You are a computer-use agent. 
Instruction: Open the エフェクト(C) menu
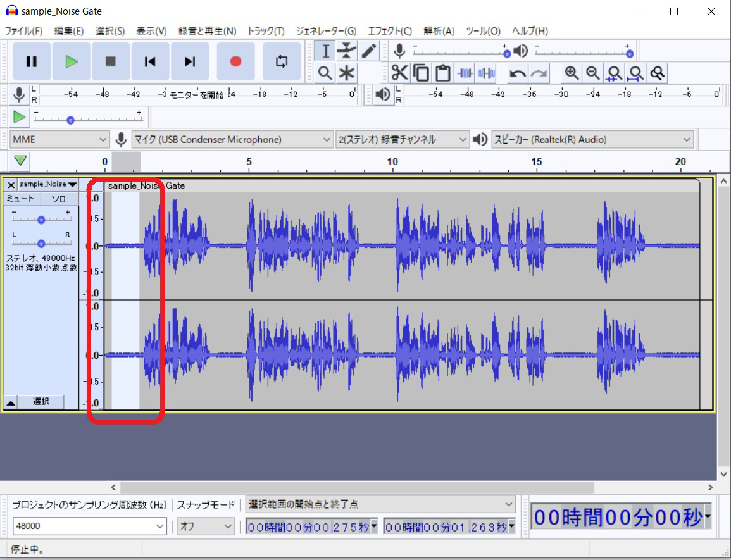(x=389, y=31)
